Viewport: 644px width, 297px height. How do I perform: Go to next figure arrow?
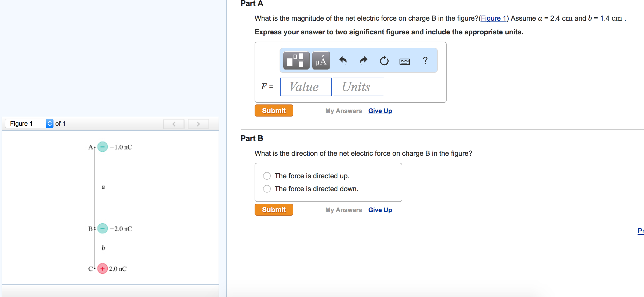(198, 124)
